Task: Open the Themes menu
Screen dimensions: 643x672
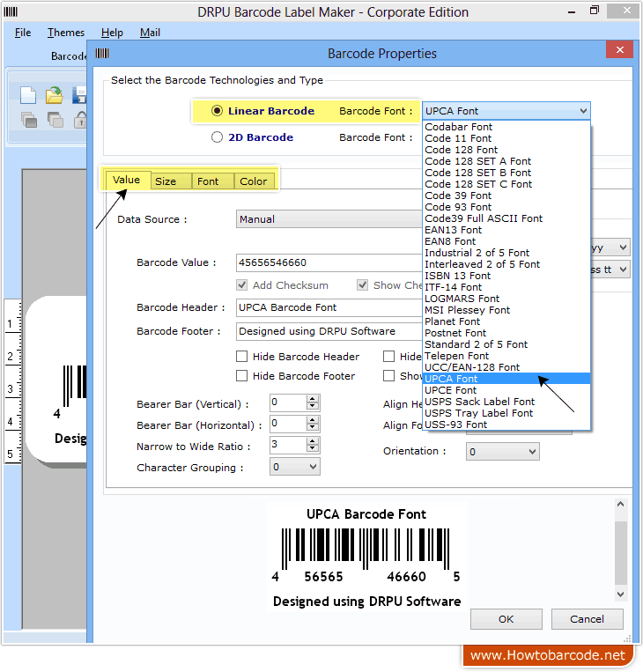Action: click(66, 33)
